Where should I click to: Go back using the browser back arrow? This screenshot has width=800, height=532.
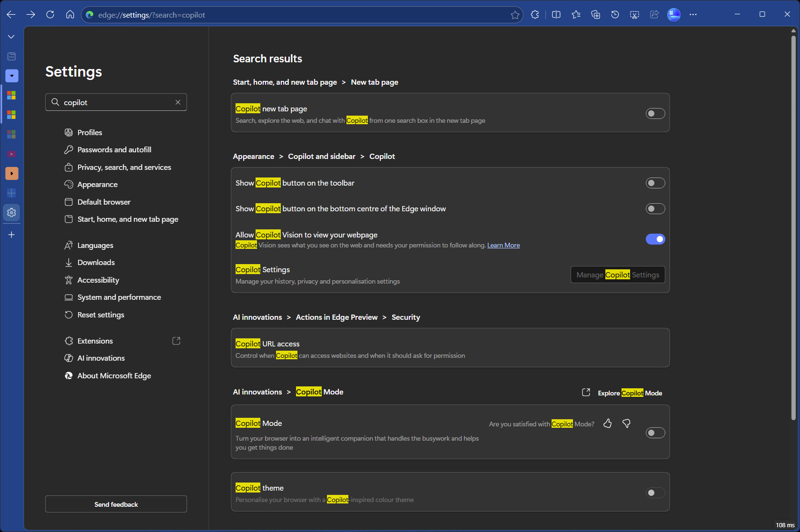11,15
